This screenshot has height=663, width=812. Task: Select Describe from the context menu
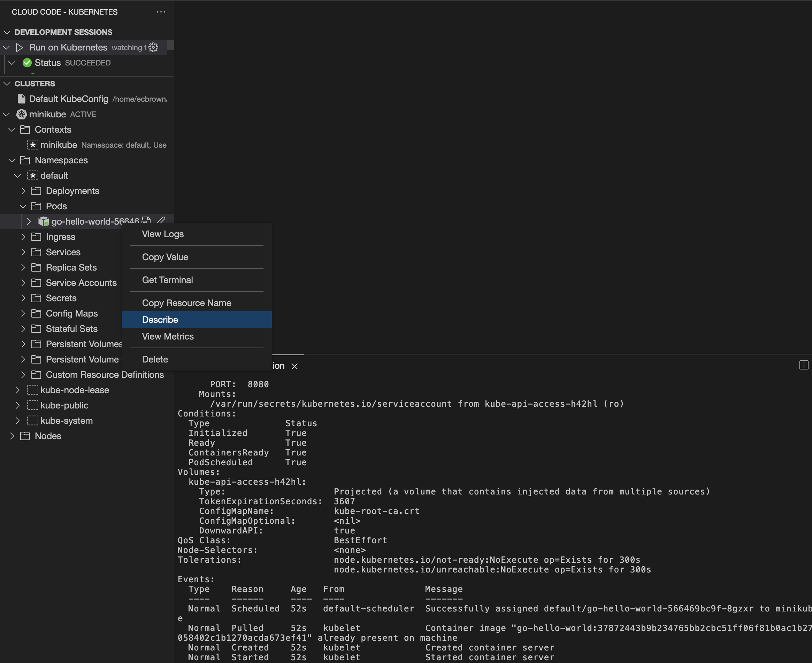(159, 319)
